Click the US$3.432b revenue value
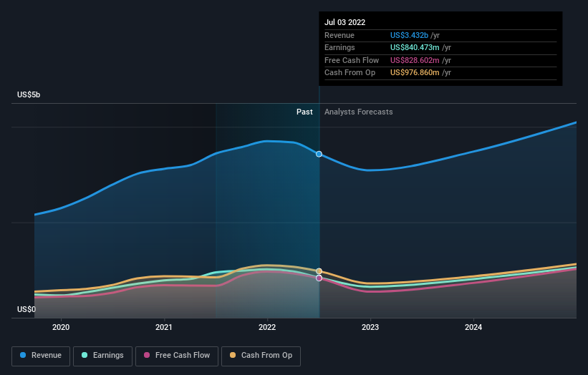 coord(409,35)
